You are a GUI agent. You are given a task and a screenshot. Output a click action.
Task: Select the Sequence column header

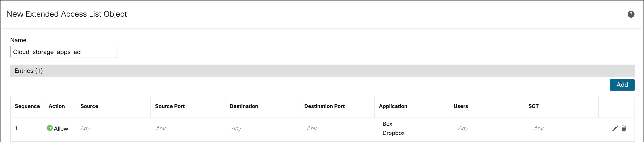coord(27,106)
